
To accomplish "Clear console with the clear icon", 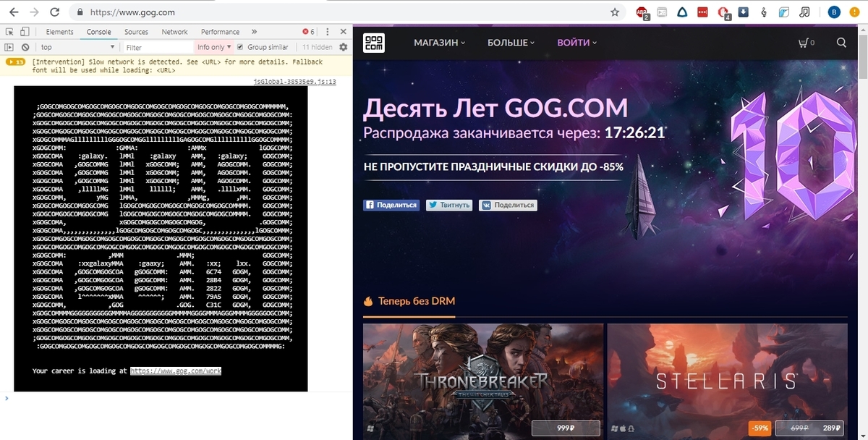I will tap(25, 47).
